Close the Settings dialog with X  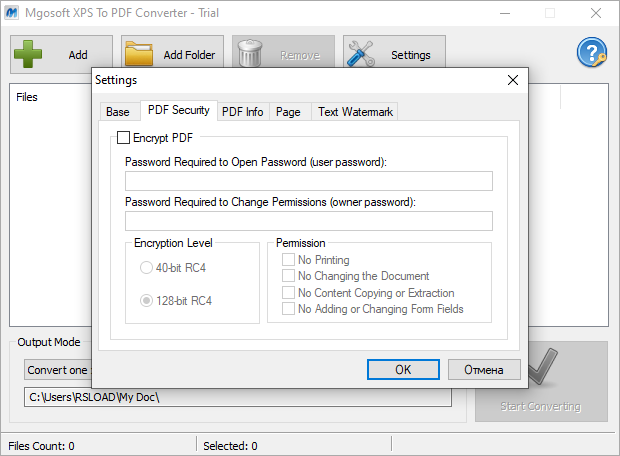(x=513, y=79)
